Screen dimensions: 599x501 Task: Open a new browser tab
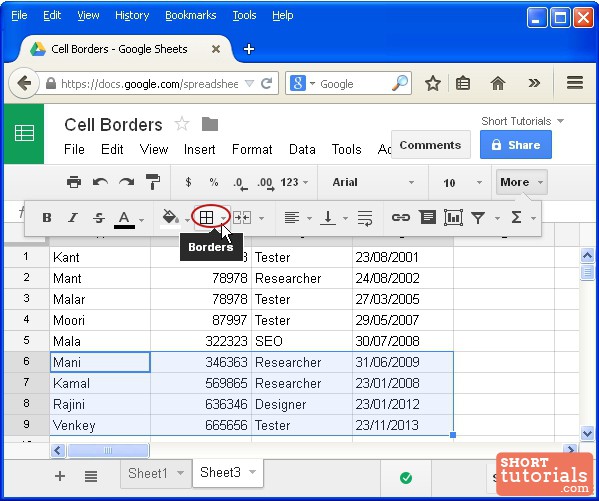coord(249,49)
